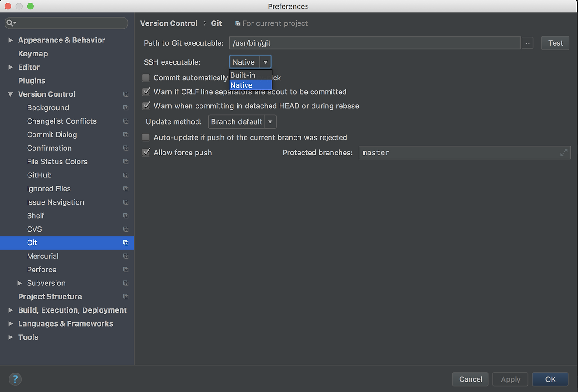Expand the Appearance & Behavior section
Viewport: 578px width, 392px height.
pyautogui.click(x=10, y=40)
